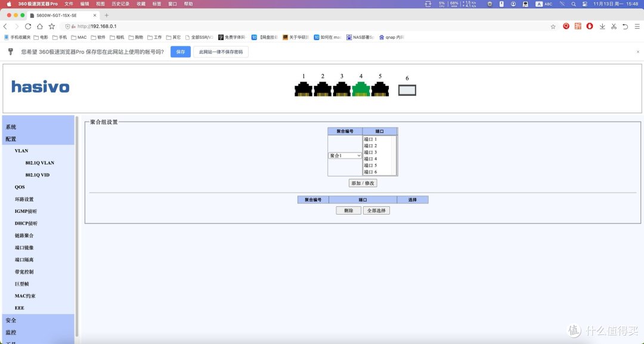Open favorites star next to home icon
The image size is (644, 344).
pyautogui.click(x=52, y=26)
